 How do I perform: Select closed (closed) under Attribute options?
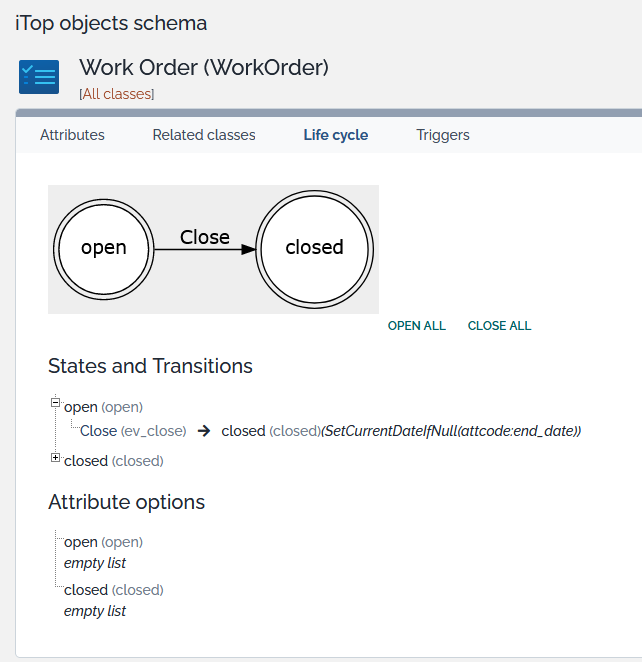(x=113, y=590)
